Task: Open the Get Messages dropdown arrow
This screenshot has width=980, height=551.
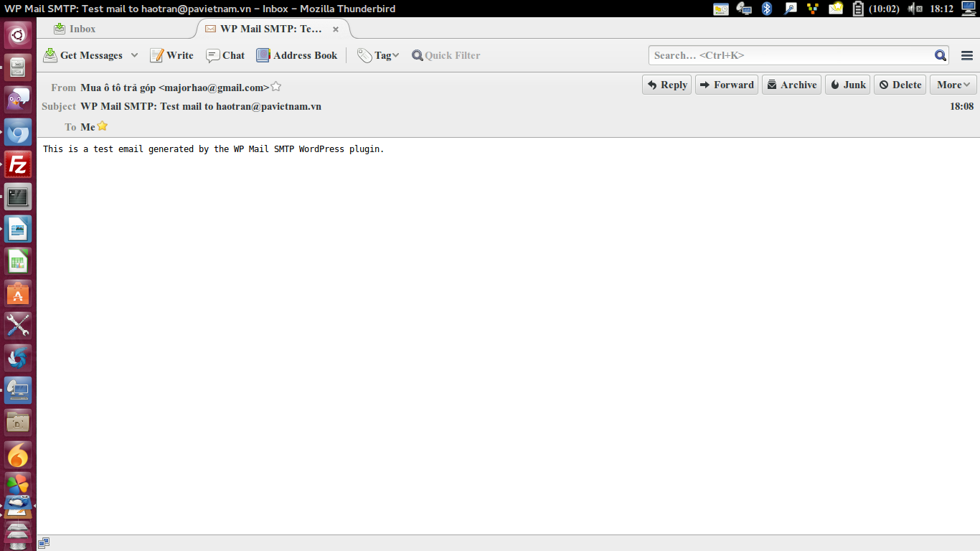Action: click(x=134, y=55)
